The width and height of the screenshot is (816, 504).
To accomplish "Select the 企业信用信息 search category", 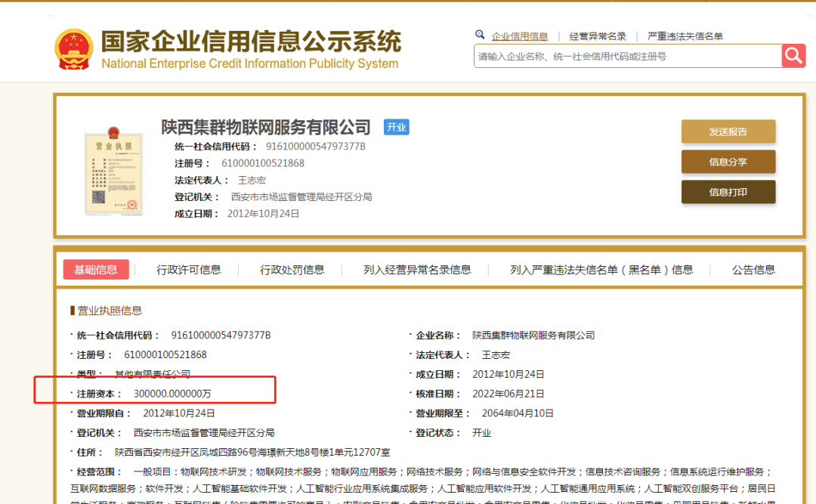I will point(519,36).
